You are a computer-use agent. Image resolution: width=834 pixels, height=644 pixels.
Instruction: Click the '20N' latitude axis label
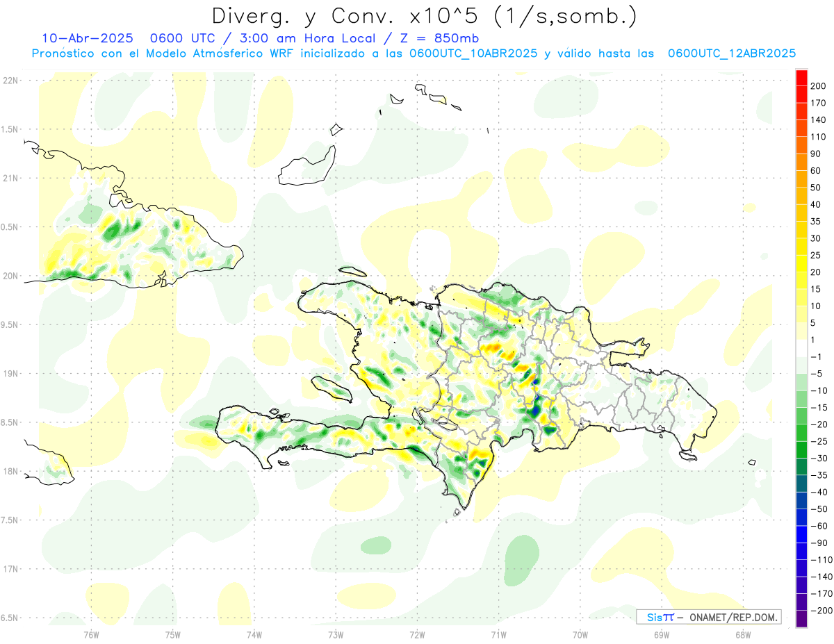pos(10,276)
